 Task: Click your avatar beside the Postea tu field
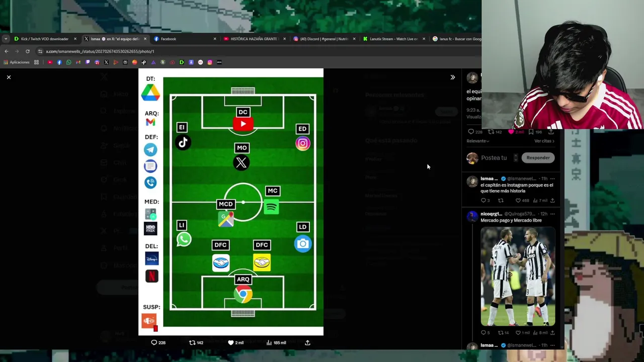[472, 158]
